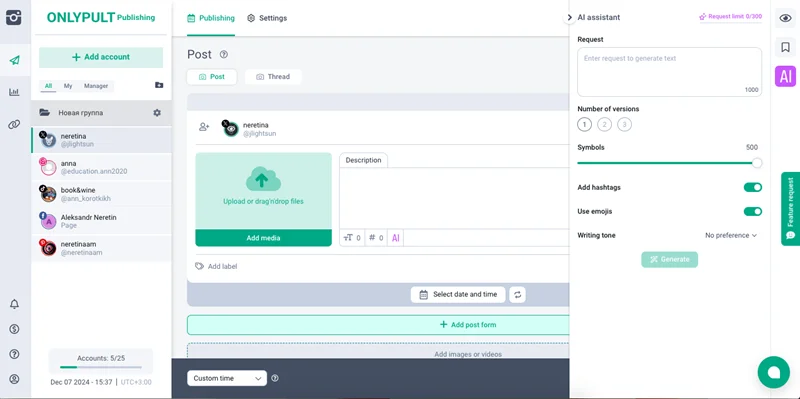Select 2 for number of versions
Image resolution: width=800 pixels, height=399 pixels.
[604, 124]
